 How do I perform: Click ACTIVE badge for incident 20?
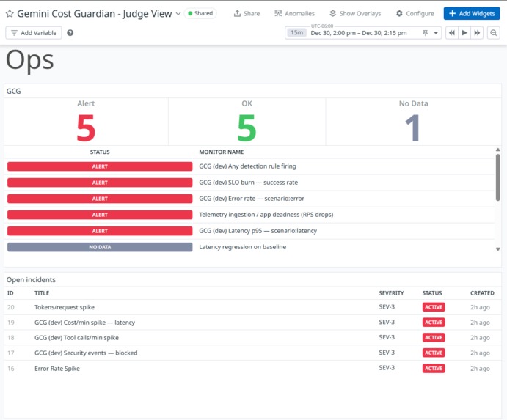point(434,307)
